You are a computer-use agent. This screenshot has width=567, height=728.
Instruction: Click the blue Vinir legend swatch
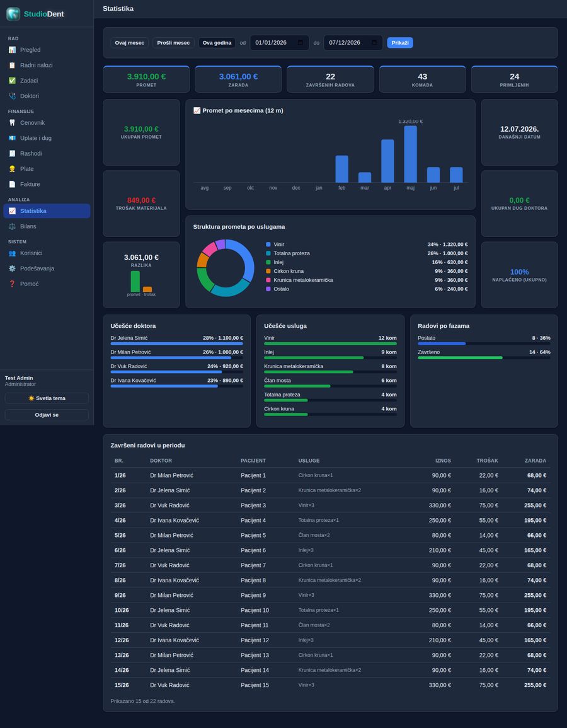click(x=268, y=244)
